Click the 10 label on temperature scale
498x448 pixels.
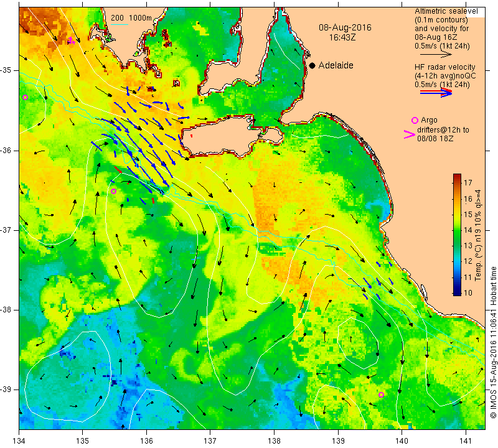point(468,292)
